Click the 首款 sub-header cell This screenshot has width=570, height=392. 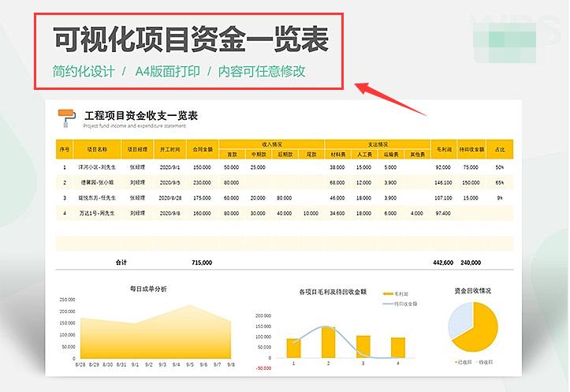233,154
